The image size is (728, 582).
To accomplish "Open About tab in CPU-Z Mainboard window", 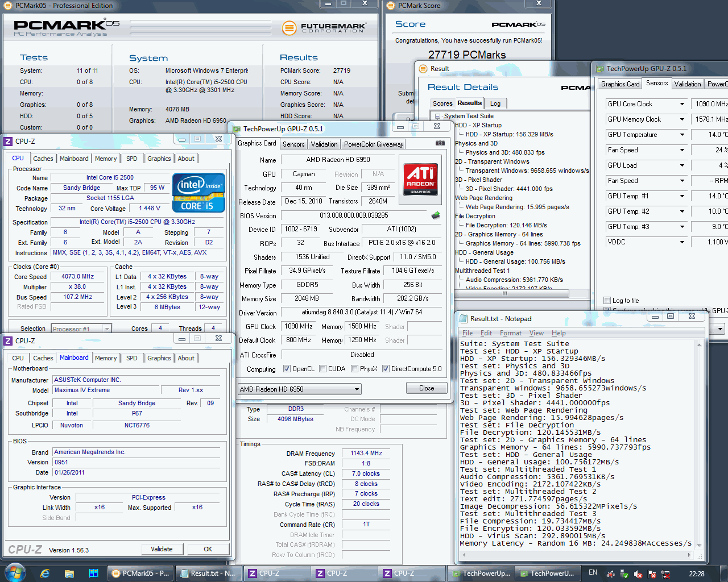I will pyautogui.click(x=186, y=358).
